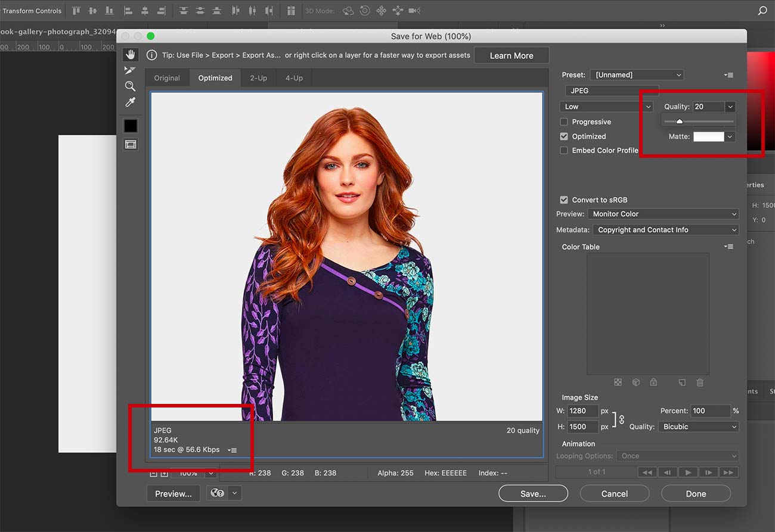Click 3D Orbit mode icon

348,11
